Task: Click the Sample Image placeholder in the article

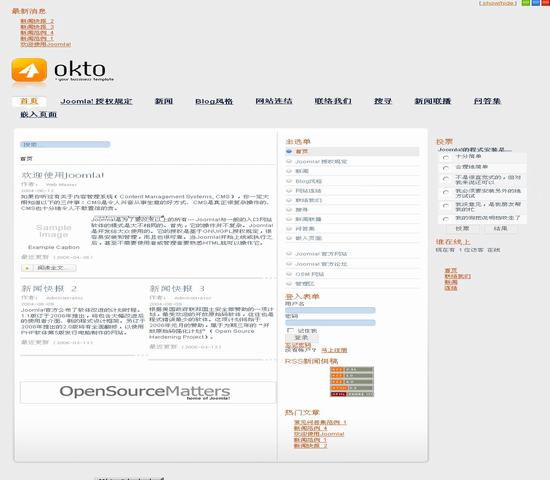Action: (x=54, y=231)
